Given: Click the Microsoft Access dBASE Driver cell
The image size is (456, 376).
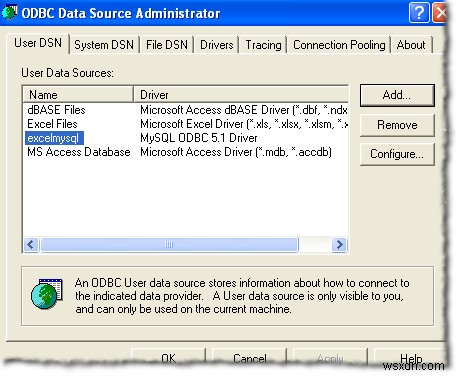Looking at the screenshot, I should point(244,110).
